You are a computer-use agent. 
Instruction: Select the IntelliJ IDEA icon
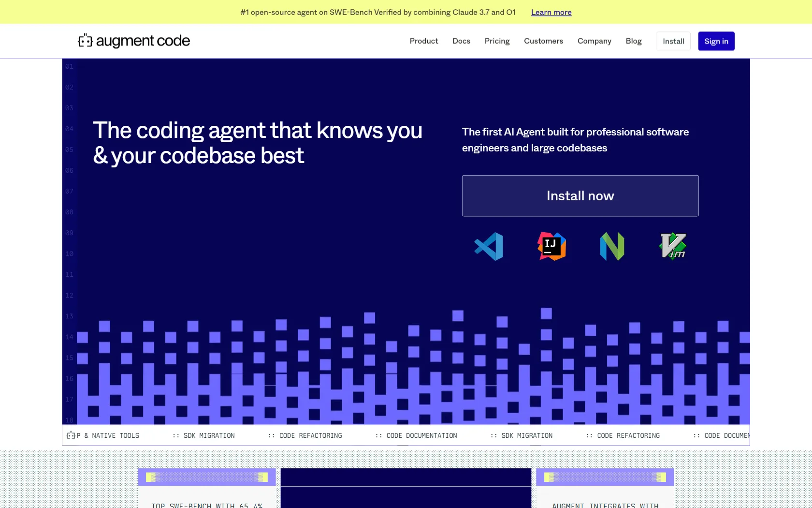point(551,246)
